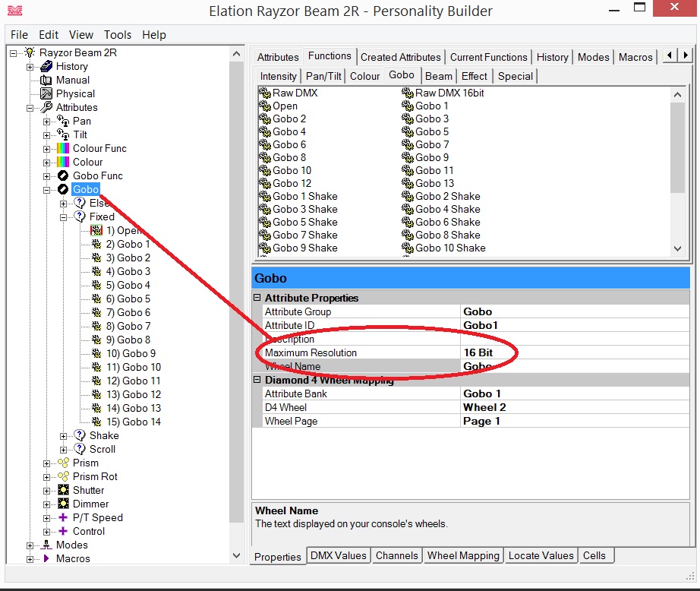Click the tree panel scroll up arrow
700x591 pixels.
pos(237,54)
